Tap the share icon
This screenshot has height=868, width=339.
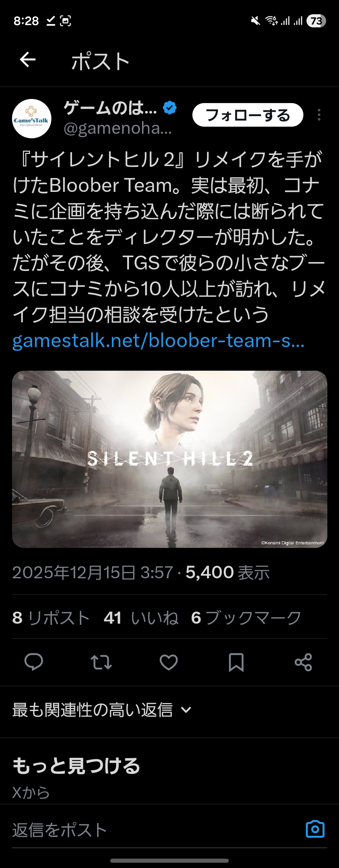click(303, 662)
